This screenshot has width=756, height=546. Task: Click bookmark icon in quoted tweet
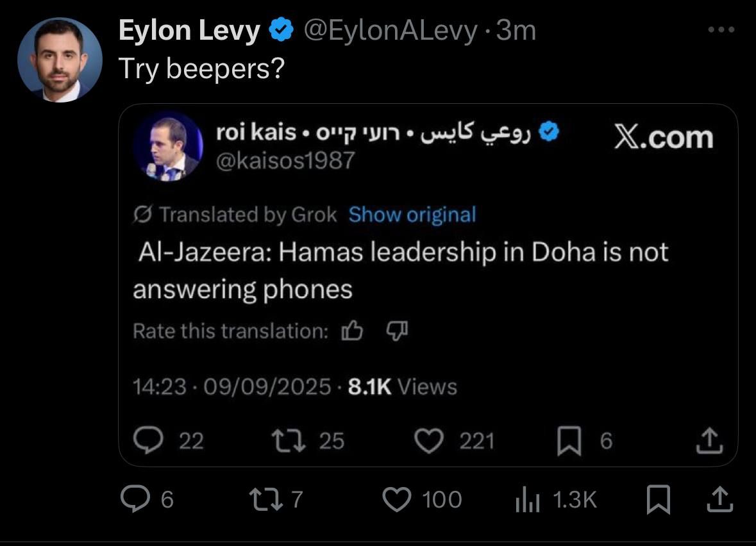(568, 441)
